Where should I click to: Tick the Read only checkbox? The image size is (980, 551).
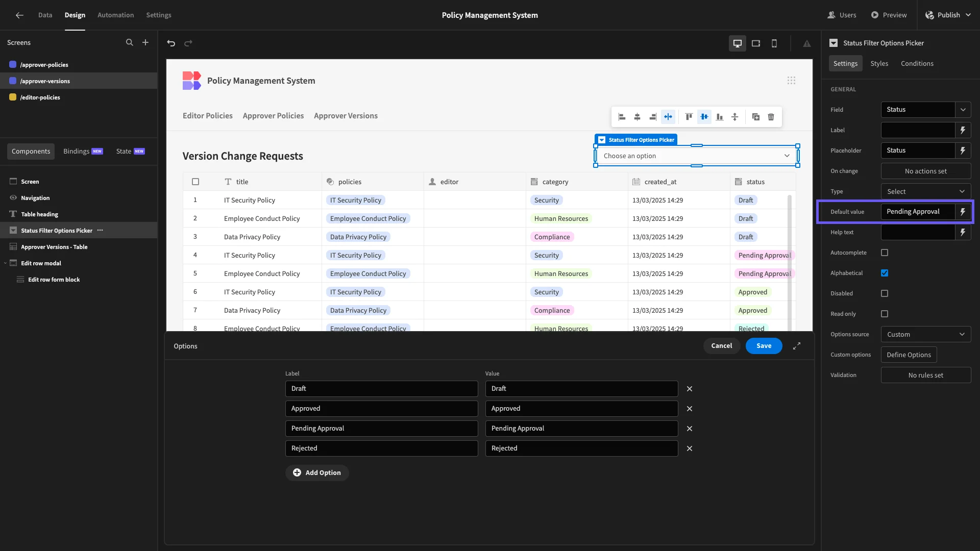pyautogui.click(x=885, y=314)
